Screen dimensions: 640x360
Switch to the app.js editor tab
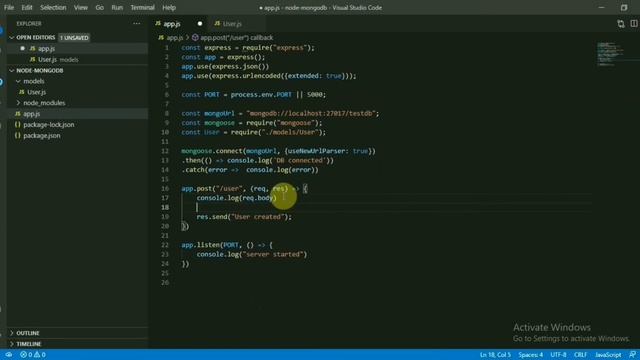[x=179, y=24]
